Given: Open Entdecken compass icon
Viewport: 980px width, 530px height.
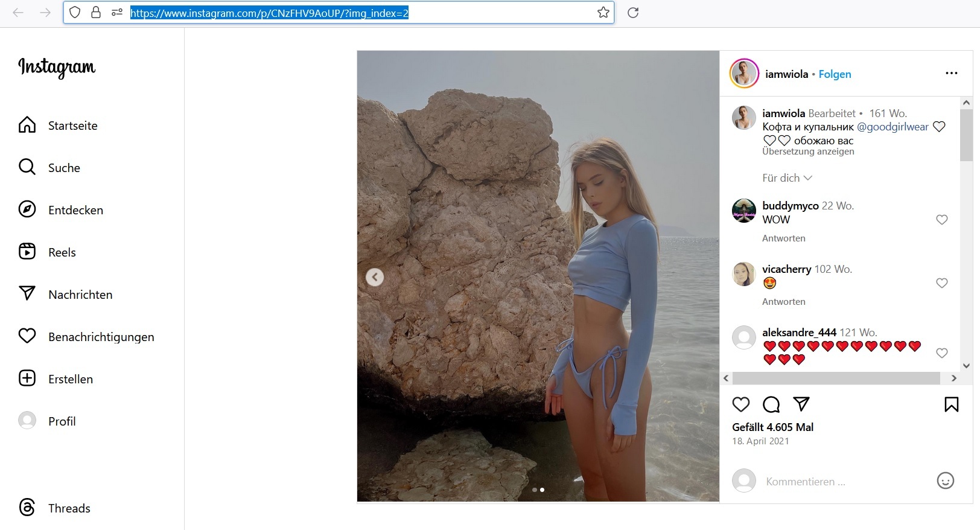Looking at the screenshot, I should point(27,209).
